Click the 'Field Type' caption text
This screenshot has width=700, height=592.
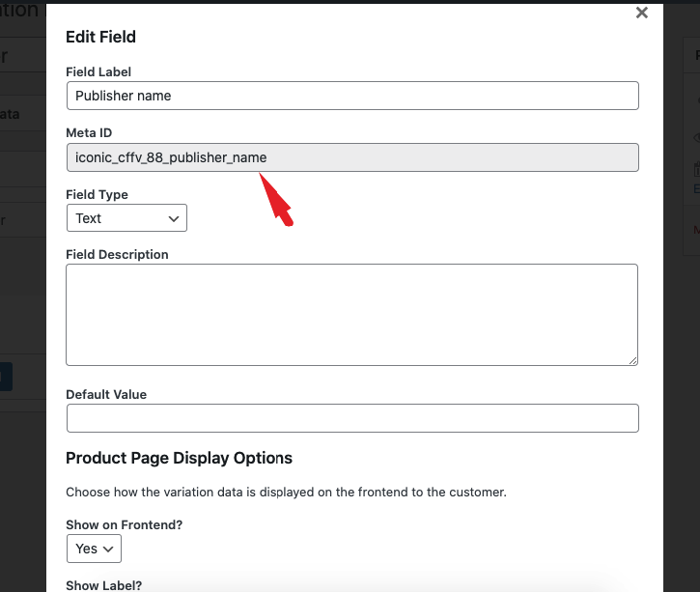click(97, 194)
